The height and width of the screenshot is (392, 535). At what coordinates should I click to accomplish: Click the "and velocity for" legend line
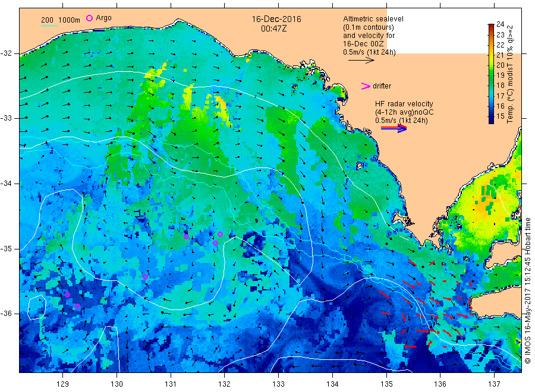[369, 36]
